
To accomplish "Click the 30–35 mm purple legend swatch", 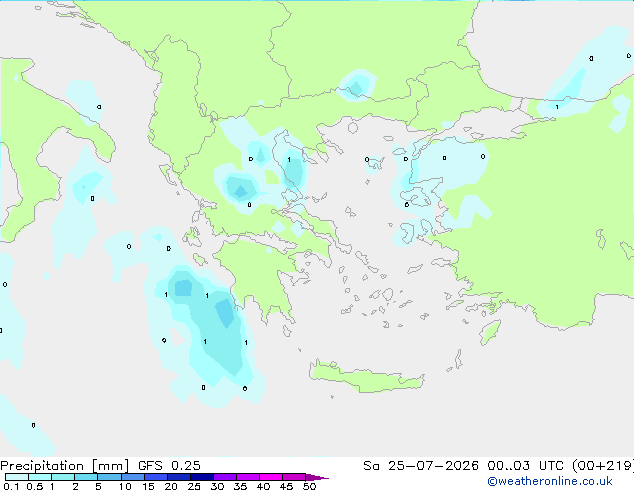I will click(225, 477).
